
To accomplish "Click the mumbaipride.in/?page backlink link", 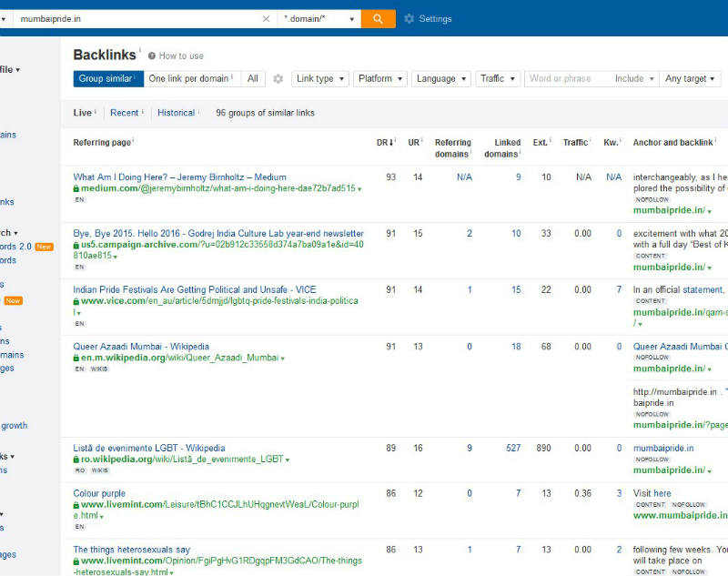I will coord(680,425).
